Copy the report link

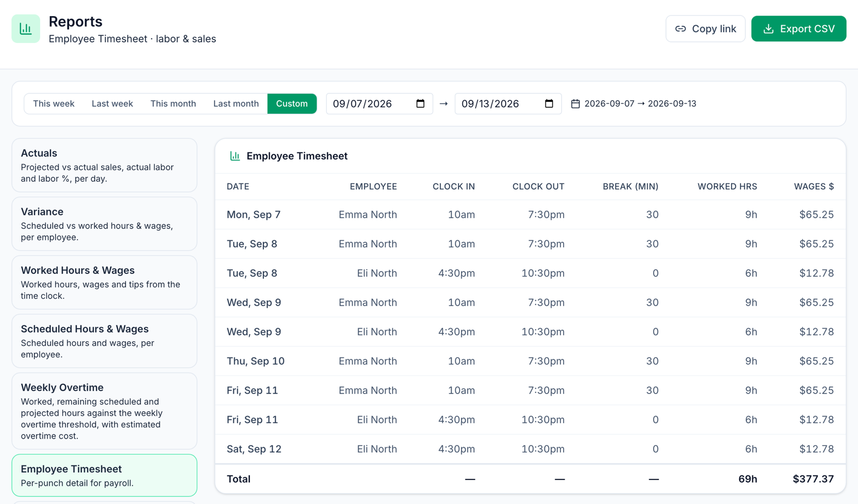[705, 29]
